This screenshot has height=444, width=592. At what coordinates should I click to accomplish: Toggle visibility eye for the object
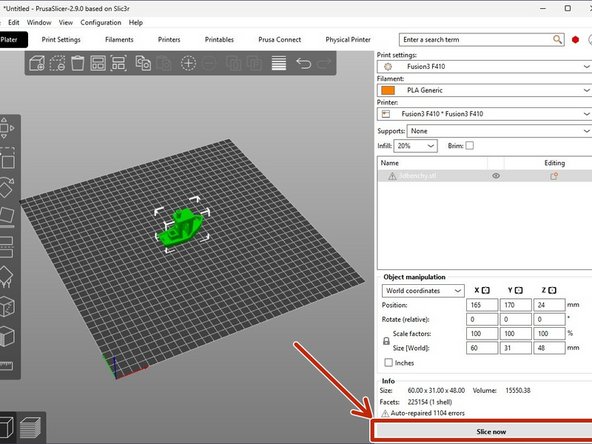(x=496, y=176)
